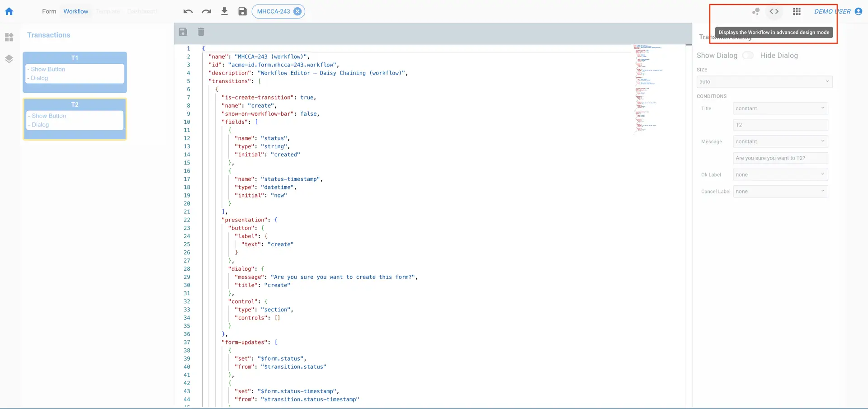This screenshot has width=868, height=409.
Task: Open the graph view icon
Action: click(x=755, y=11)
